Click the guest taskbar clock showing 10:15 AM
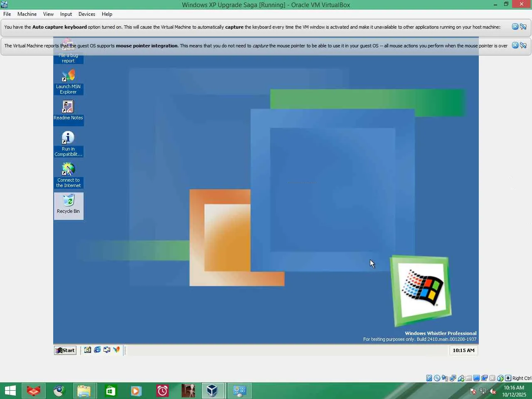The image size is (532, 399). pyautogui.click(x=463, y=350)
